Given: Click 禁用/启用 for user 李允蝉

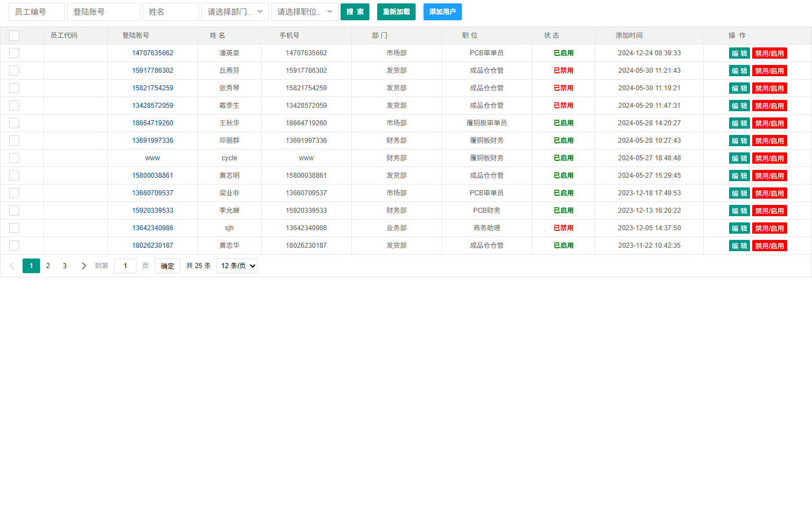Looking at the screenshot, I should point(770,211).
